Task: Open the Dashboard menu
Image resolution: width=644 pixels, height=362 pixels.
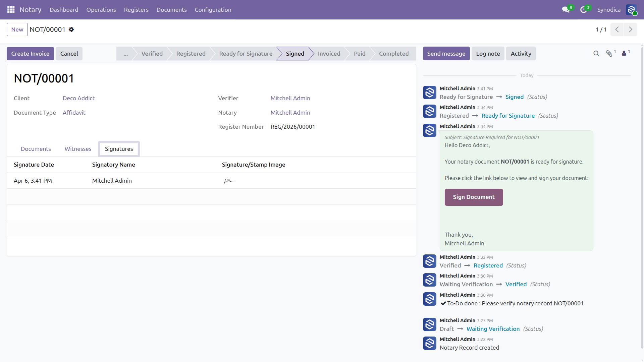Action: 64,10
